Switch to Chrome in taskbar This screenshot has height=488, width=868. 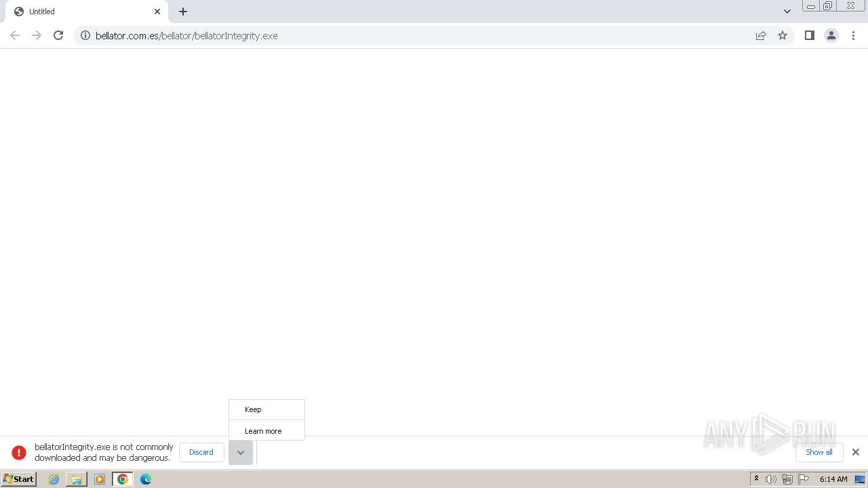(123, 479)
